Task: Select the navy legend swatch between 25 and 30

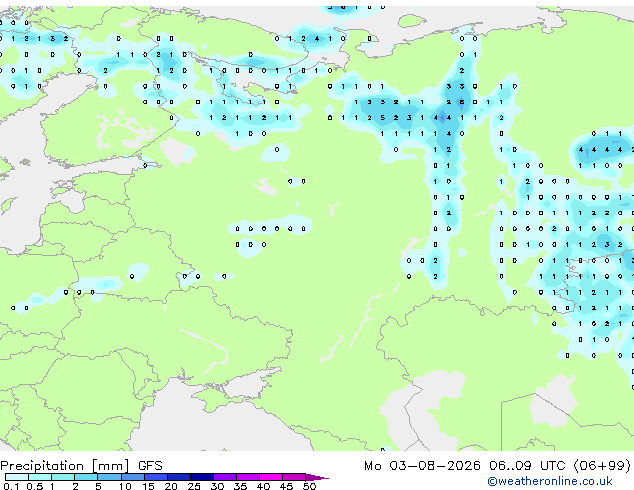Action: [202, 477]
